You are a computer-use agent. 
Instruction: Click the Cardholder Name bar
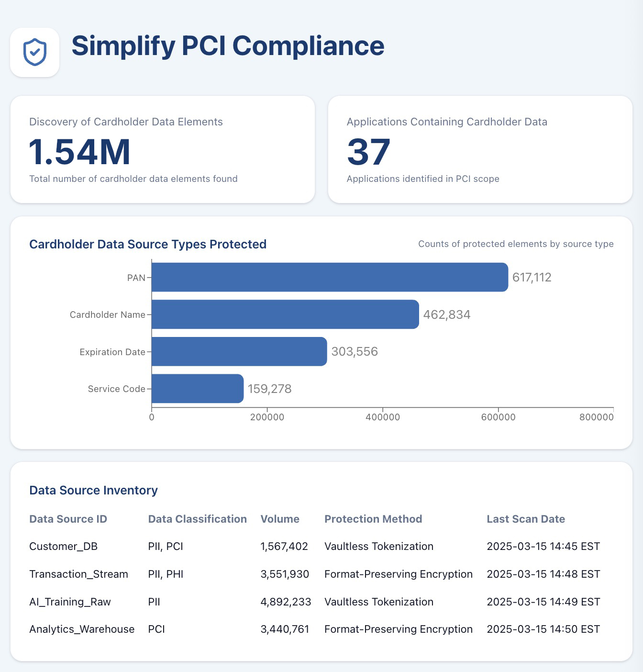point(285,314)
